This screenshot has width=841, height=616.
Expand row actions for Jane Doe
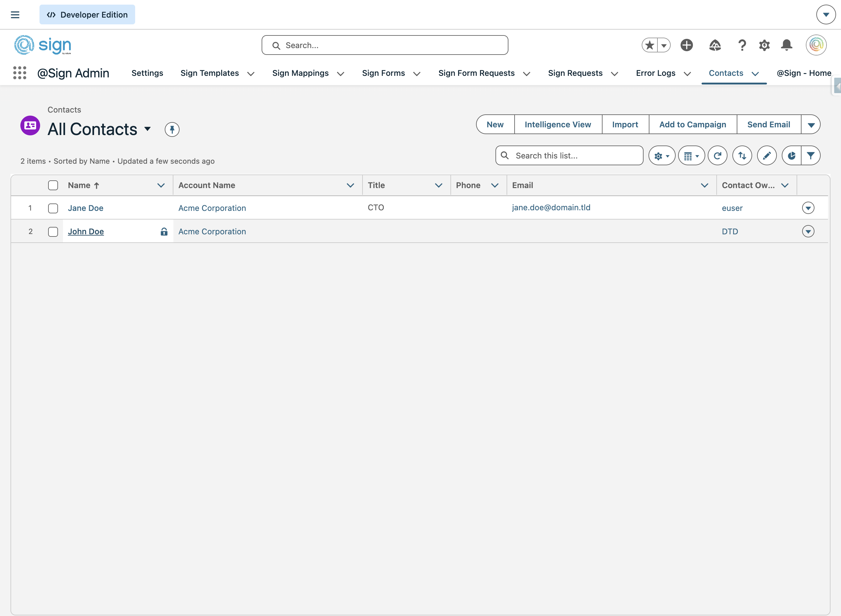click(x=808, y=208)
